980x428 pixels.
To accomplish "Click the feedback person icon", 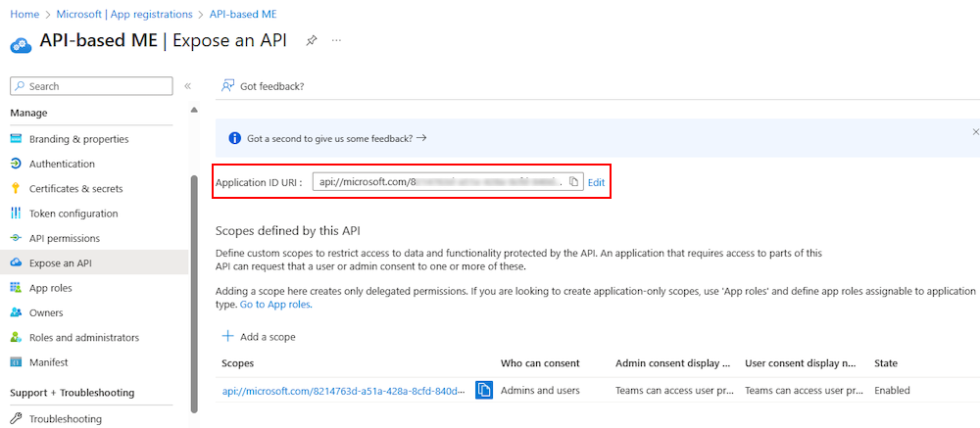I will point(228,86).
